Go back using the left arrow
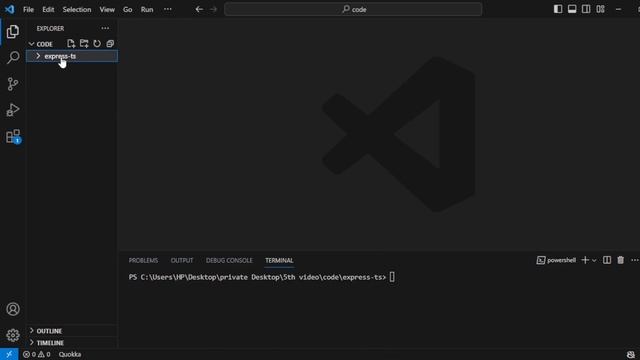The height and width of the screenshot is (360, 640). tap(199, 9)
